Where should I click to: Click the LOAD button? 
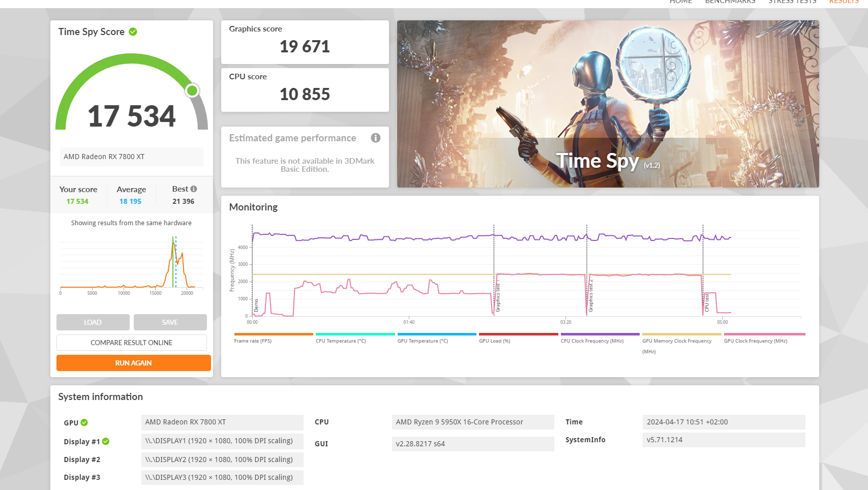click(x=93, y=322)
